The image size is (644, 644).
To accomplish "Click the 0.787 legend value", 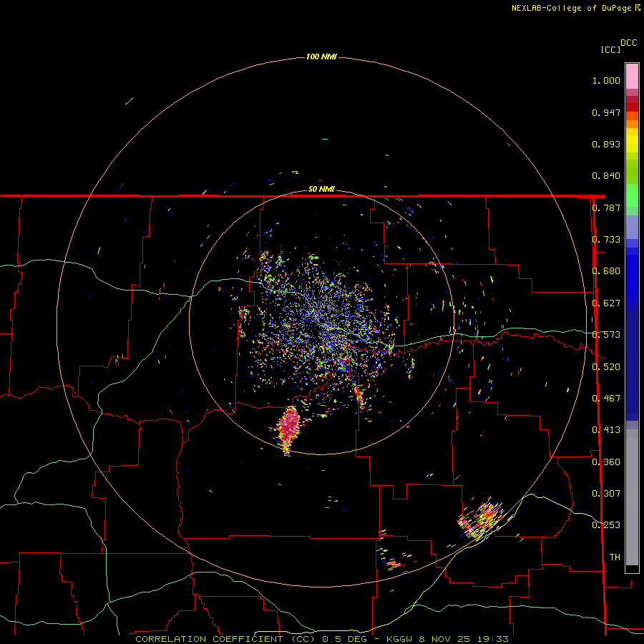I will (x=606, y=208).
